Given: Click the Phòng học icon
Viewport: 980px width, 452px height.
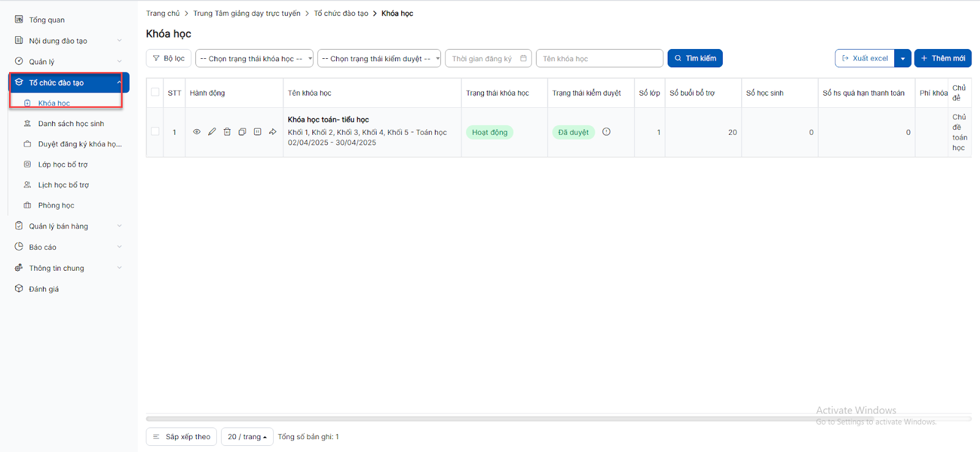Looking at the screenshot, I should 28,205.
